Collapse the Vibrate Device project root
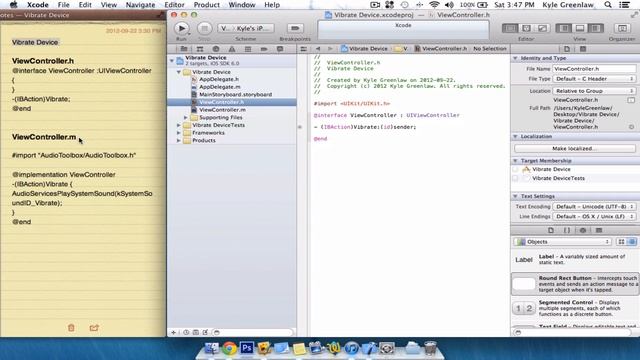Viewport: 640px width, 360px height. pyautogui.click(x=172, y=60)
